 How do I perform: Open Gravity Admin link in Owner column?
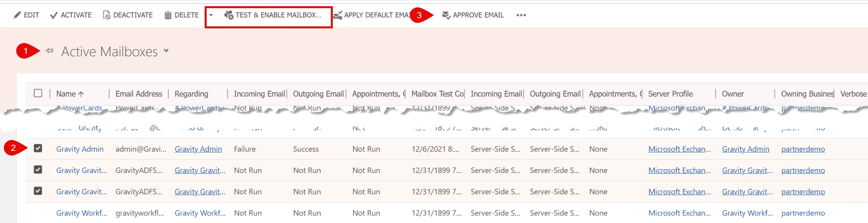(746, 149)
